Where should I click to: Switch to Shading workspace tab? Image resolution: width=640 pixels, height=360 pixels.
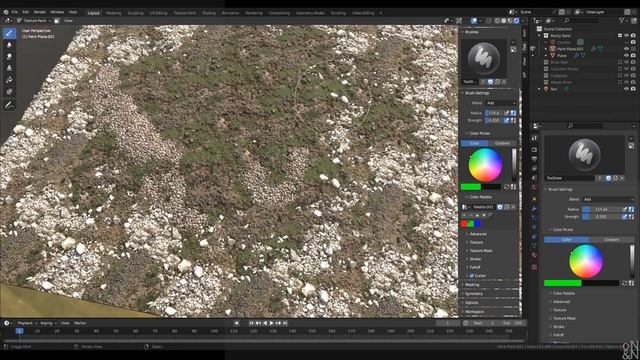[x=209, y=13]
